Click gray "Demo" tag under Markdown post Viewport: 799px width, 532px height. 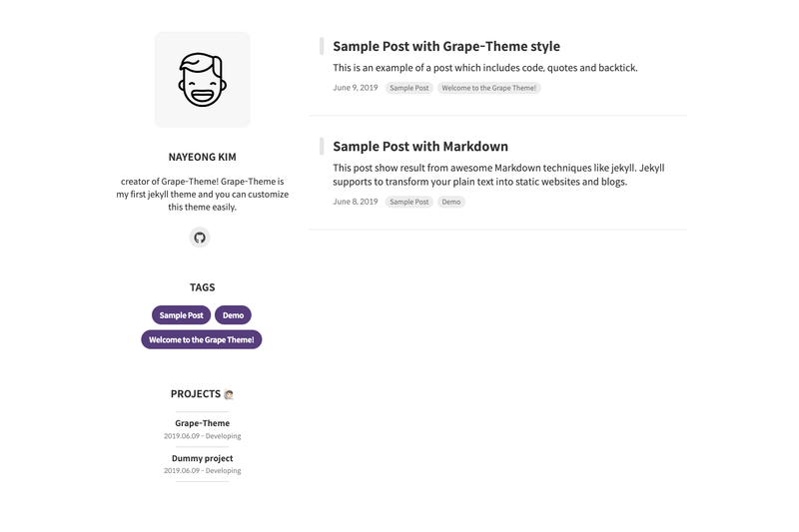pyautogui.click(x=451, y=202)
